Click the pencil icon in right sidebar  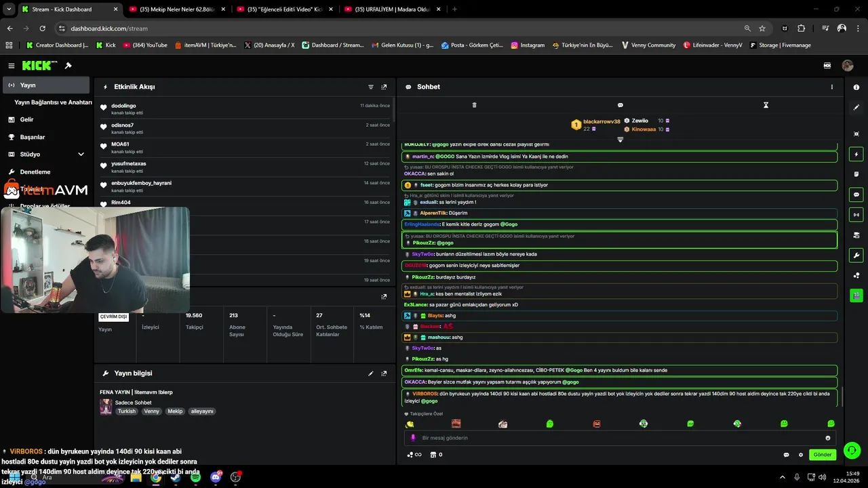856,107
